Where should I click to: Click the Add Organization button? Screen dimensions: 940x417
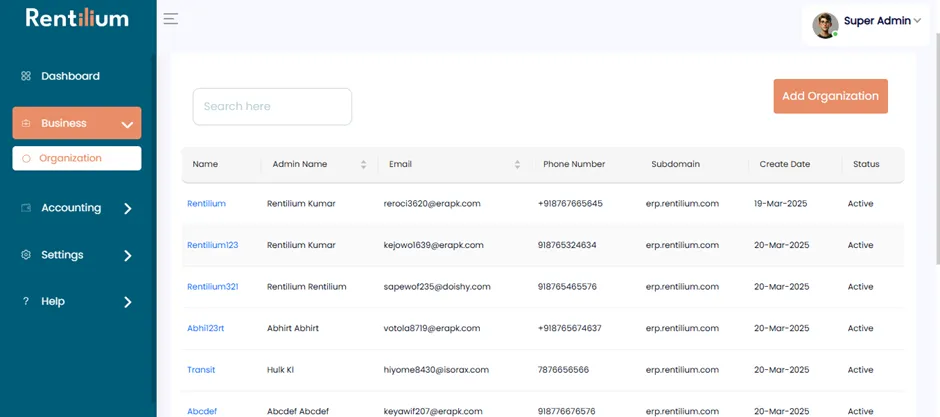(x=830, y=96)
